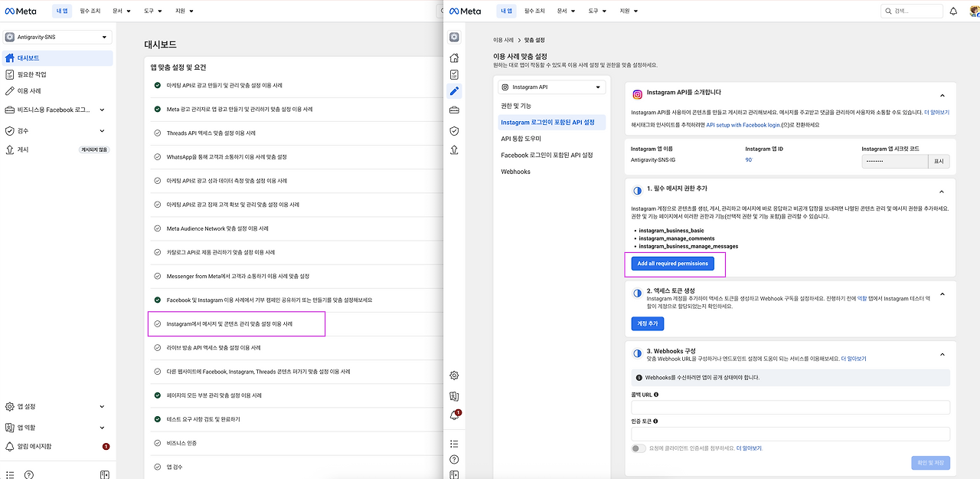Open the briefcase icon in right window sidebar

click(x=454, y=110)
